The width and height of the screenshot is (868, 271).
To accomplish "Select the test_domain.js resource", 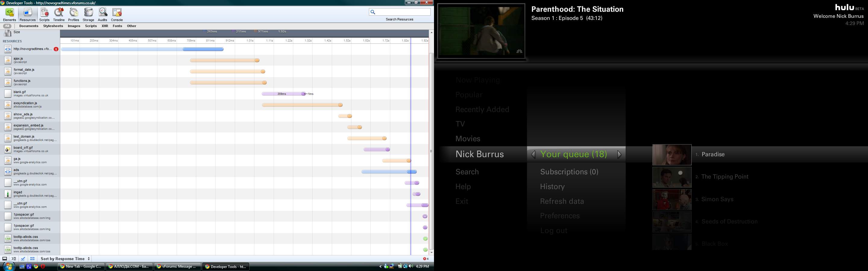I will click(30, 138).
